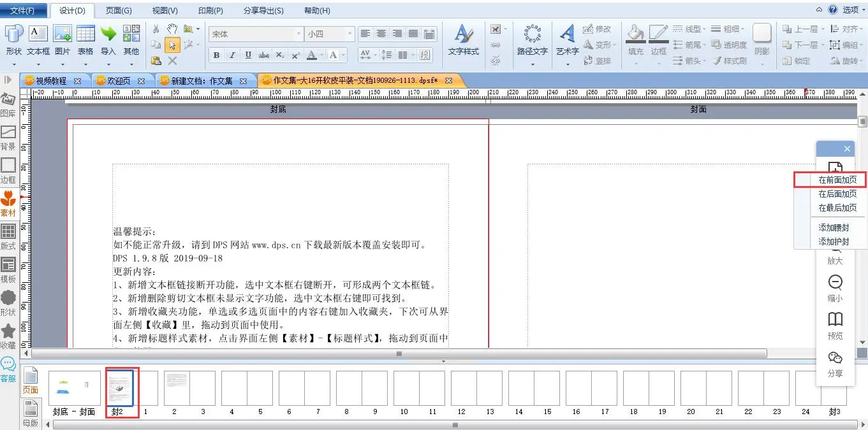
Task: Toggle subscript formatting
Action: point(280,55)
